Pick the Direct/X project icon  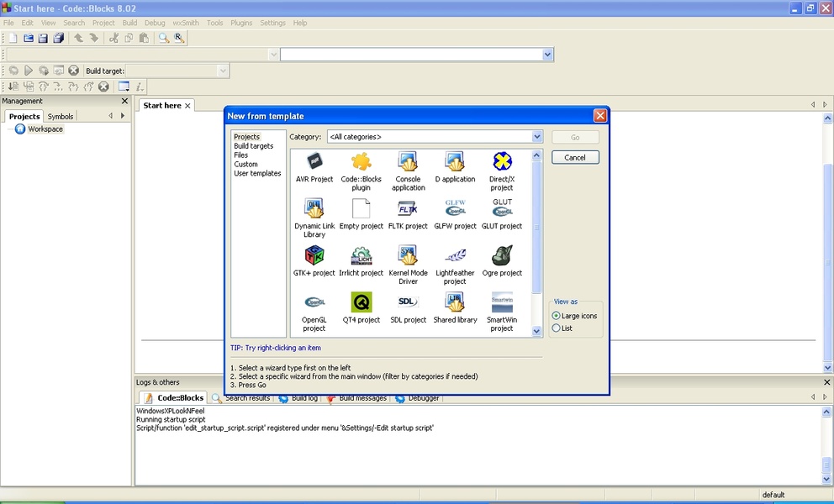(x=502, y=162)
